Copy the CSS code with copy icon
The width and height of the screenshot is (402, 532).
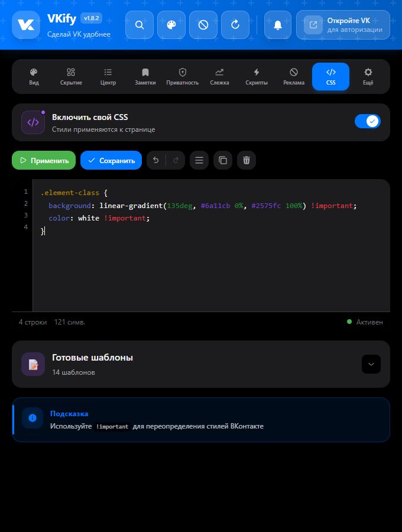click(223, 160)
